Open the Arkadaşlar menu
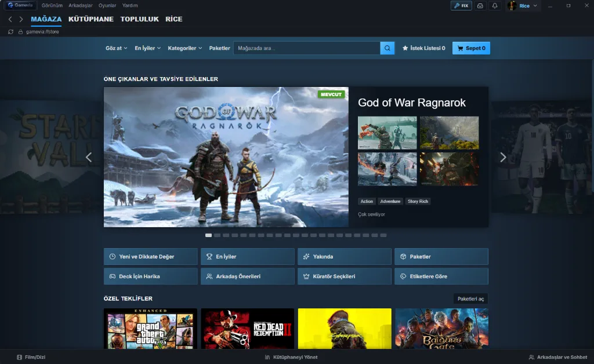This screenshot has width=594, height=364. coord(80,5)
